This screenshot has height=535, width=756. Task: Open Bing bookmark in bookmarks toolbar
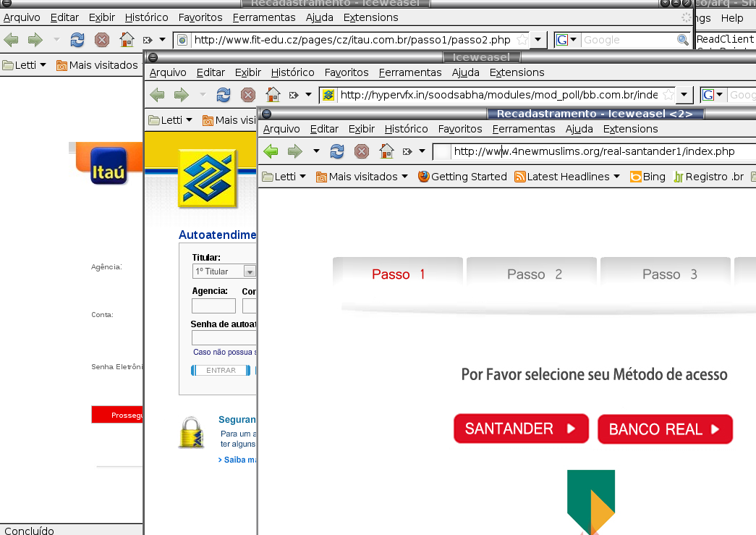coord(647,177)
